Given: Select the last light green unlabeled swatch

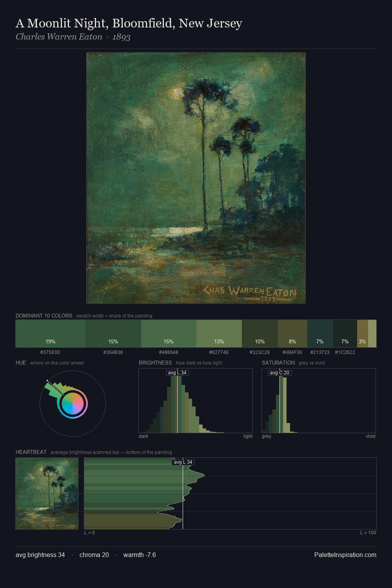Looking at the screenshot, I should [372, 334].
